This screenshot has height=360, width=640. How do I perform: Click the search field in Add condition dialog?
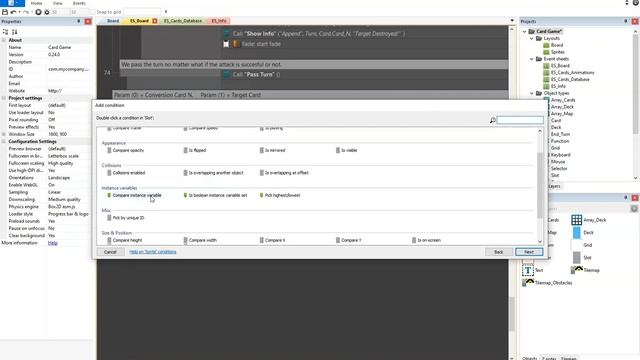(x=520, y=120)
